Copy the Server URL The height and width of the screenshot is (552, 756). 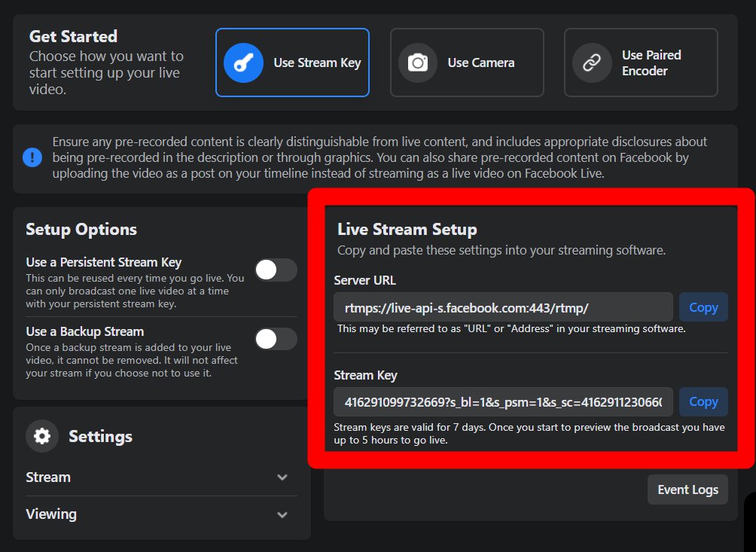[x=703, y=307]
